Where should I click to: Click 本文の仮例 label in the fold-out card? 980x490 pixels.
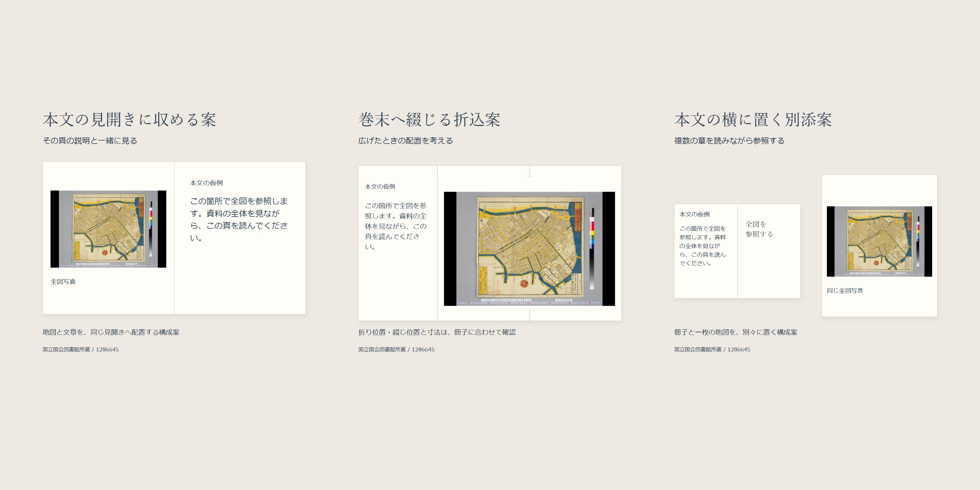pyautogui.click(x=380, y=186)
